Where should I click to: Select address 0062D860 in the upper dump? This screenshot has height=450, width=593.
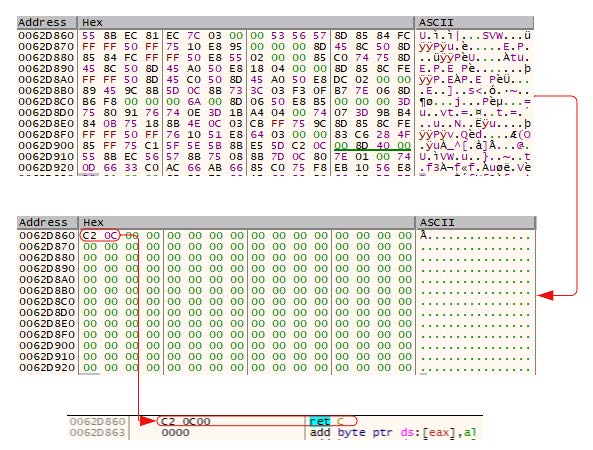(46, 36)
